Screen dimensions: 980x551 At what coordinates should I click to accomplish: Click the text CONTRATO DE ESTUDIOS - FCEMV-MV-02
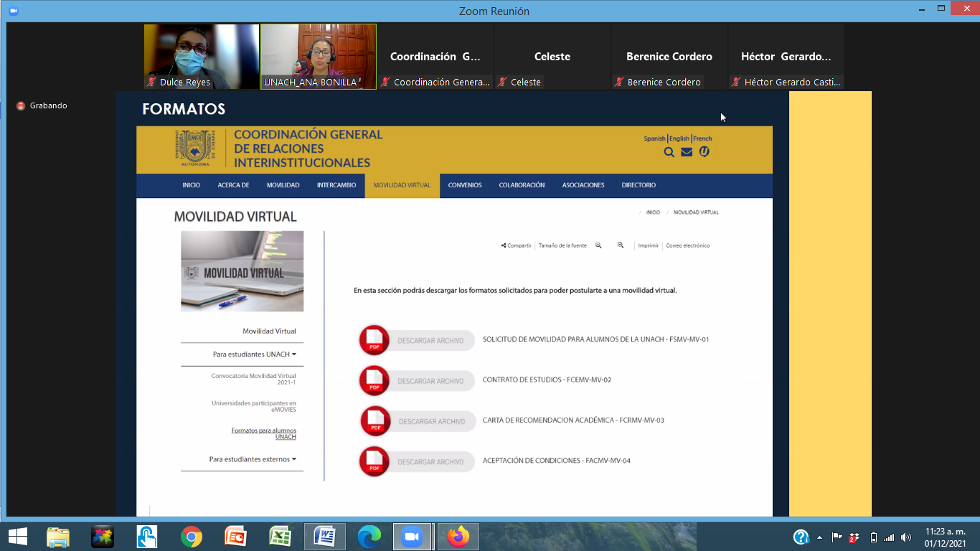coord(547,380)
